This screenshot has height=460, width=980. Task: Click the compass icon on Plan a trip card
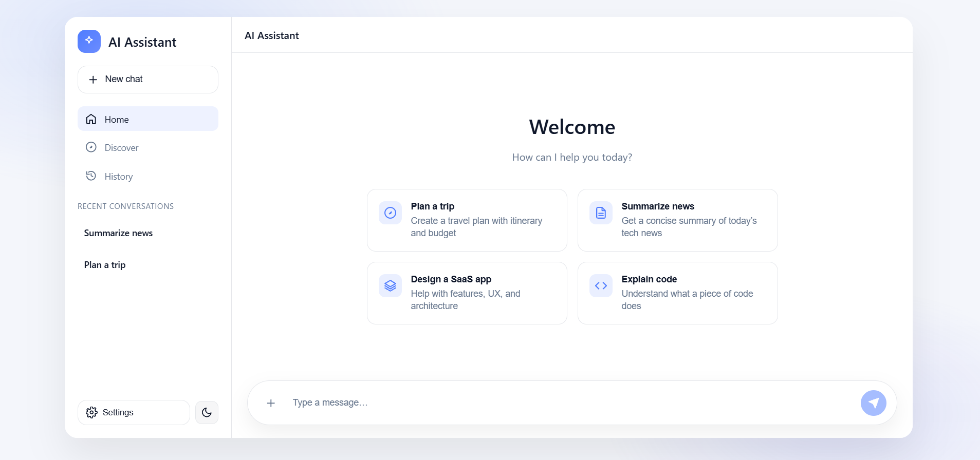pyautogui.click(x=390, y=213)
